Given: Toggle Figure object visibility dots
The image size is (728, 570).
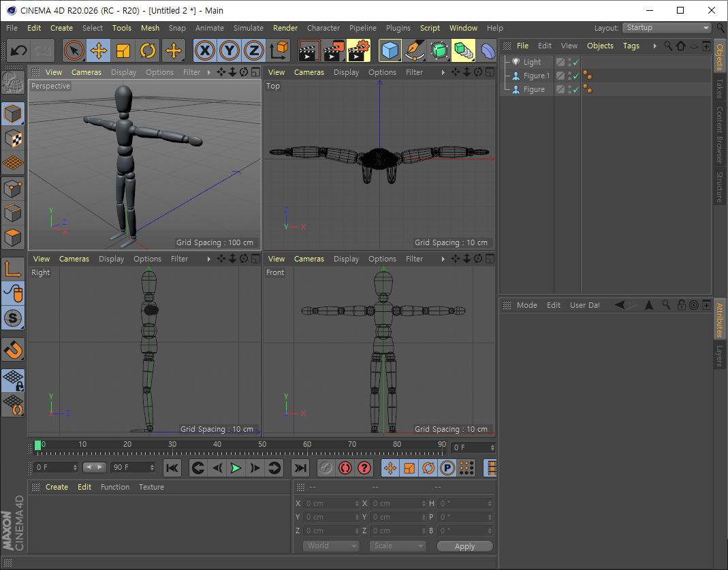Looking at the screenshot, I should (x=570, y=89).
